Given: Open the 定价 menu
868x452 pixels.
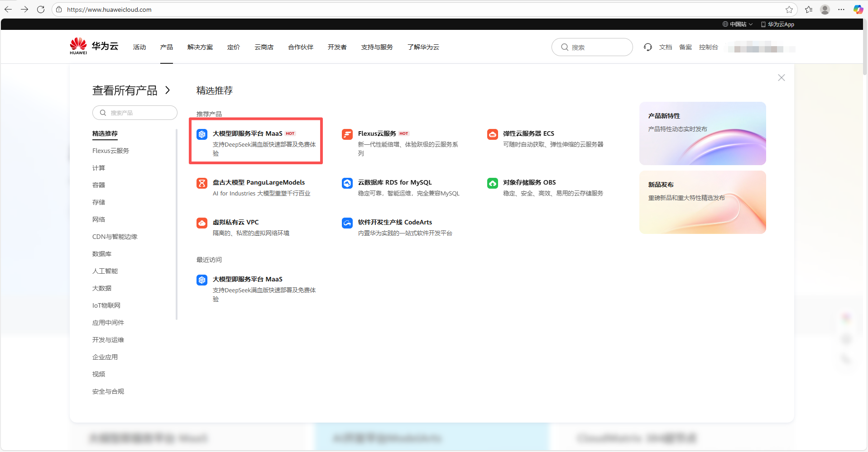Looking at the screenshot, I should (234, 47).
